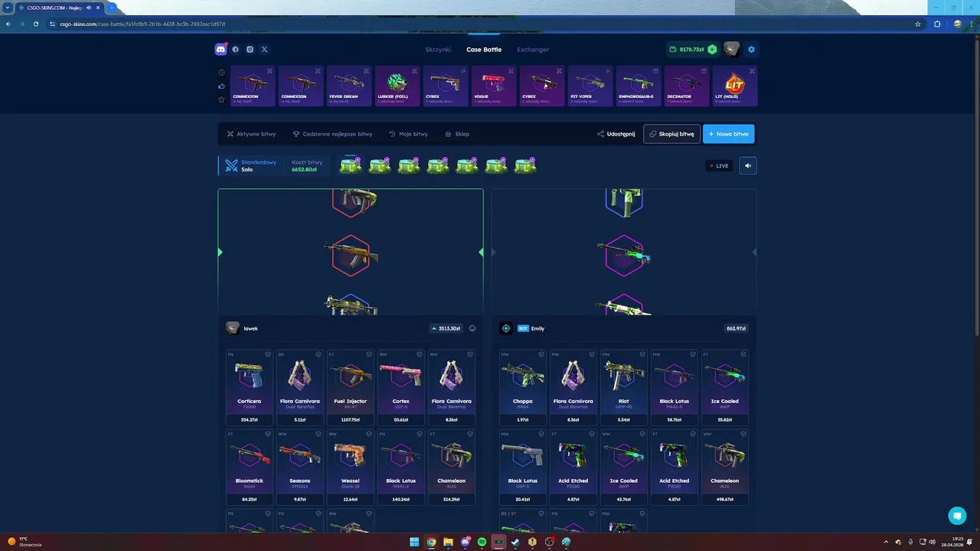
Task: Click the Udostępnij share button
Action: tap(616, 134)
